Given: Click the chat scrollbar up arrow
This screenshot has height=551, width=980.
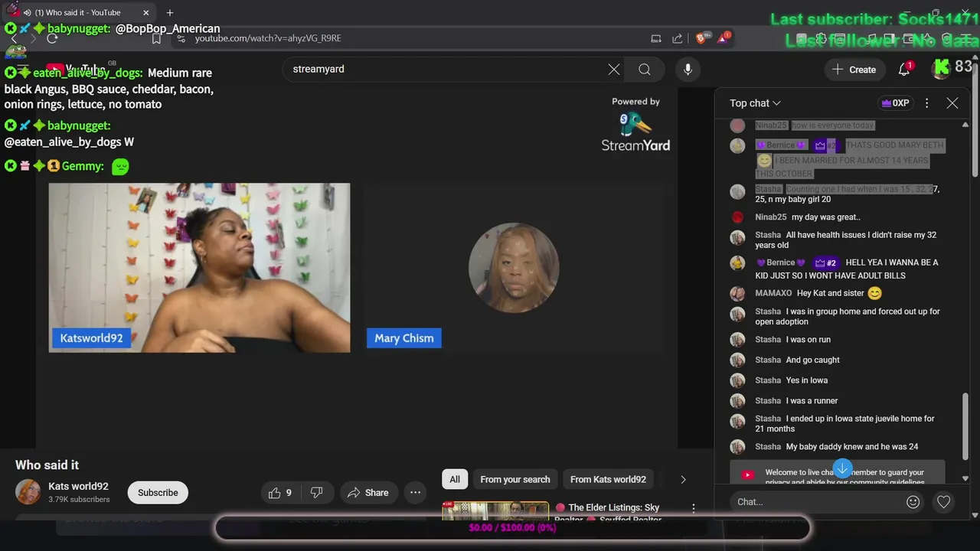Looking at the screenshot, I should [x=965, y=125].
